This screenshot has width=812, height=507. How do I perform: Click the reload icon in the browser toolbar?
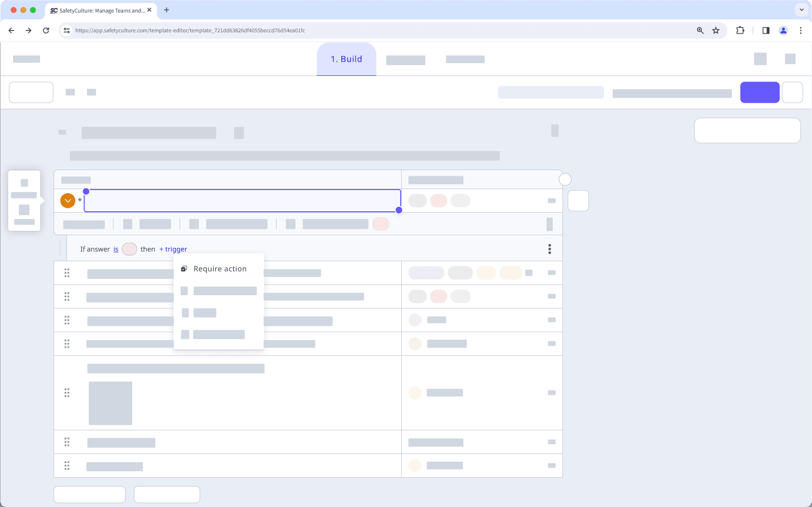click(46, 30)
